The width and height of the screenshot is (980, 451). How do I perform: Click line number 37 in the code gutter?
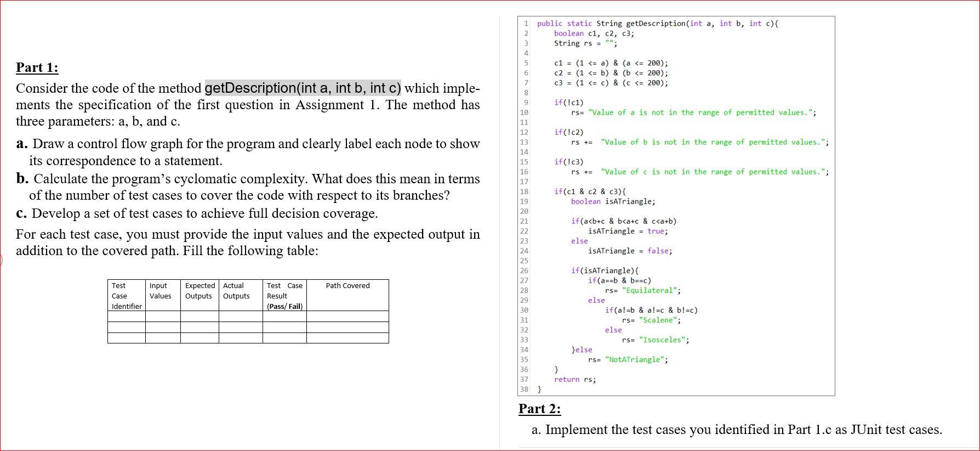[x=524, y=379]
